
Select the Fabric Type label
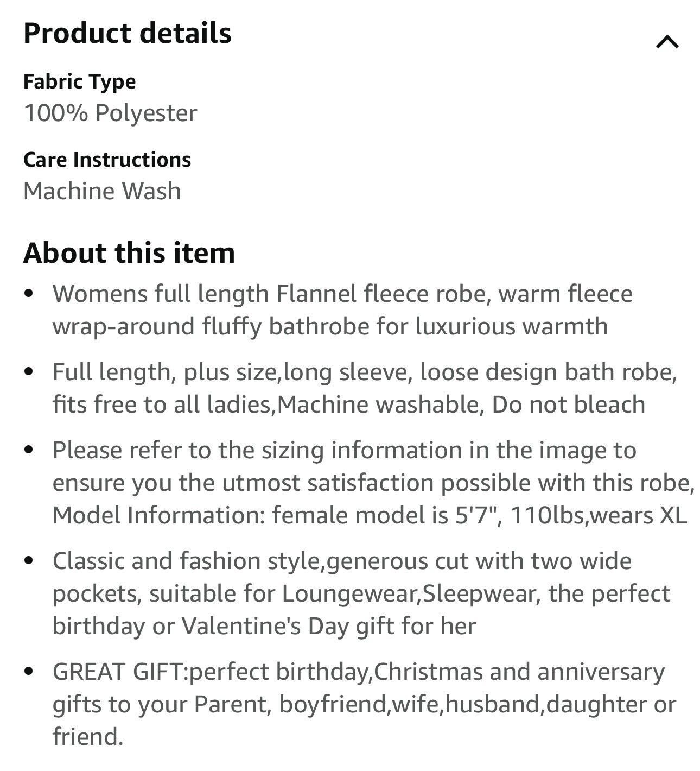[80, 82]
